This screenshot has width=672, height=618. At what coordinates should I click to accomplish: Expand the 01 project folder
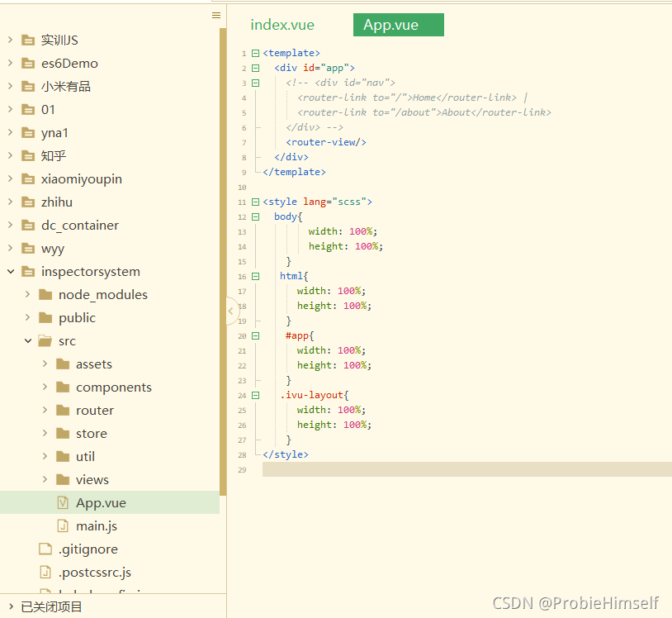(10, 109)
